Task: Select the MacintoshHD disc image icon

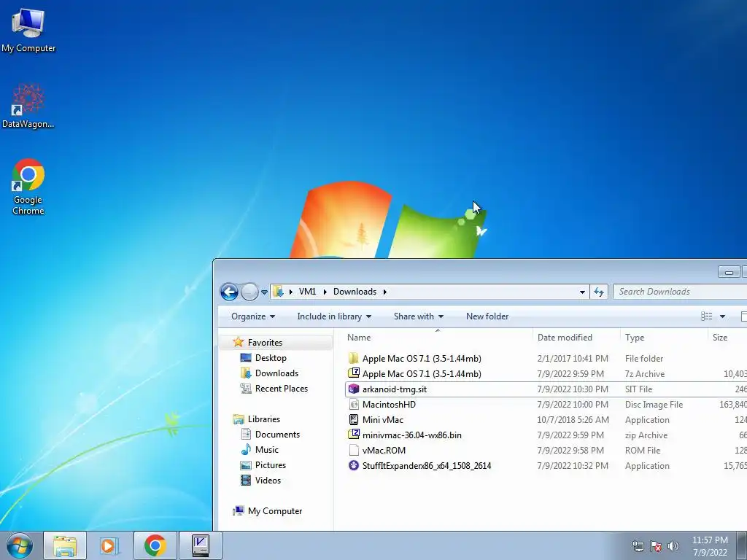Action: [354, 404]
